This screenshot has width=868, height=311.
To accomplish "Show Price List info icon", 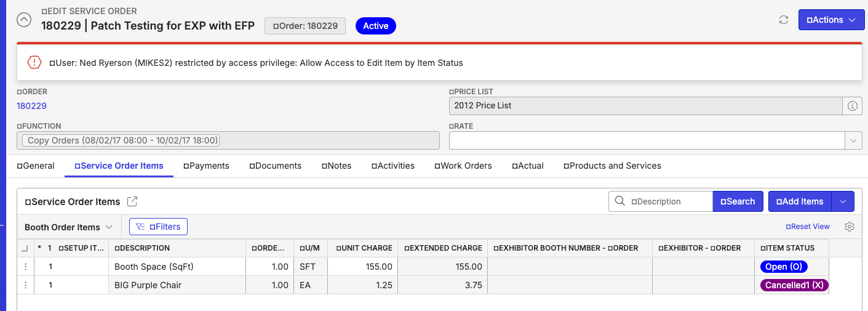I will tap(852, 106).
